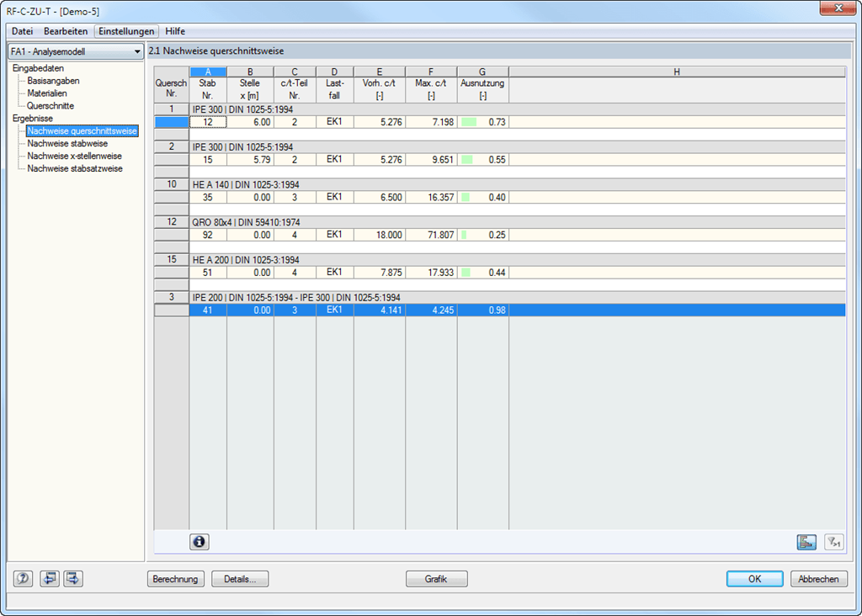The width and height of the screenshot is (862, 616).
Task: Open the FA1 - Analysemodell dropdown
Action: click(75, 51)
